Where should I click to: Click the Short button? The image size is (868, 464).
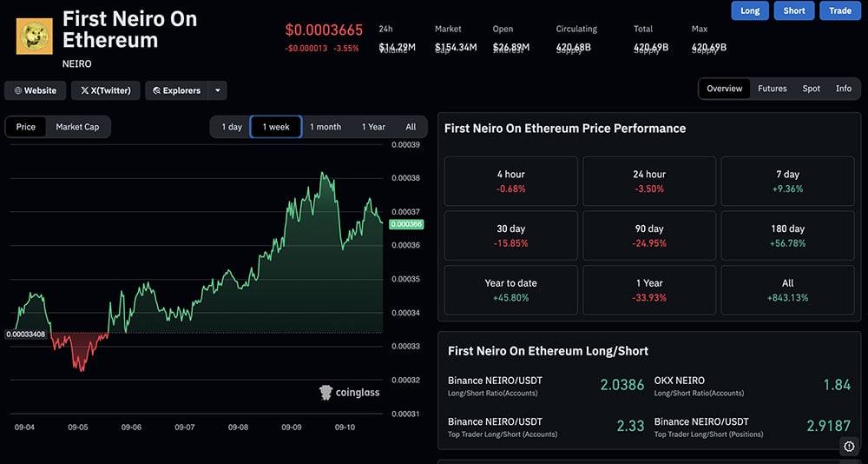(794, 10)
